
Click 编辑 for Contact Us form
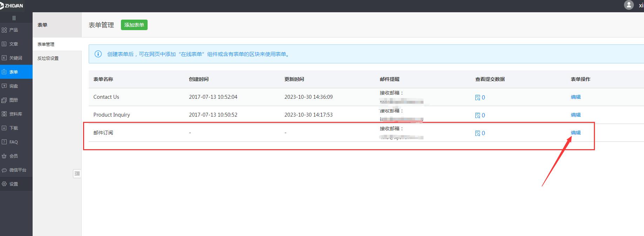[575, 97]
